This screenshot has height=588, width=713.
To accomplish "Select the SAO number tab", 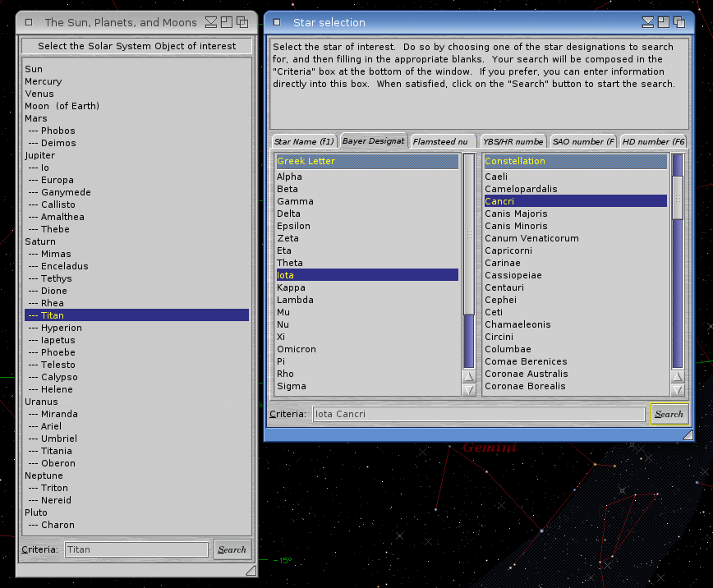I will click(582, 141).
